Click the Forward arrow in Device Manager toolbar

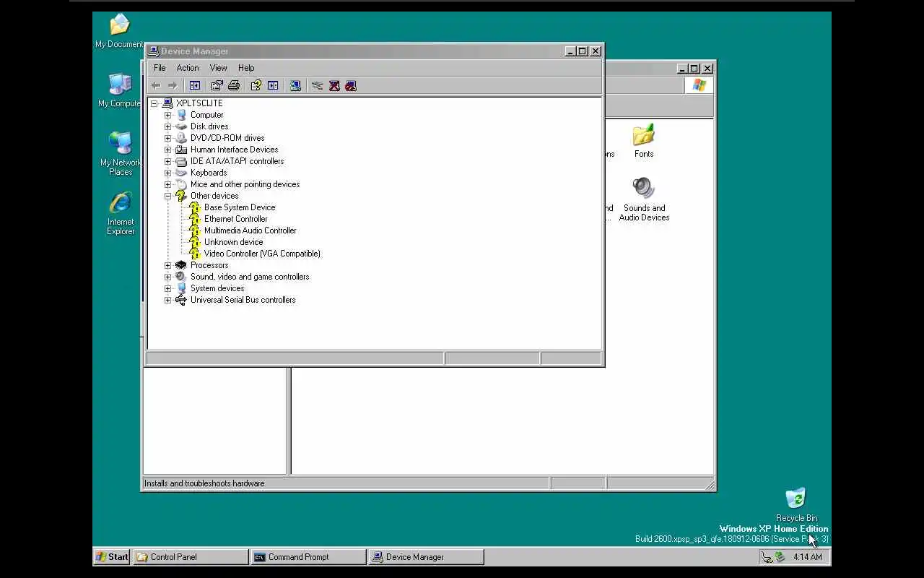pyautogui.click(x=172, y=85)
